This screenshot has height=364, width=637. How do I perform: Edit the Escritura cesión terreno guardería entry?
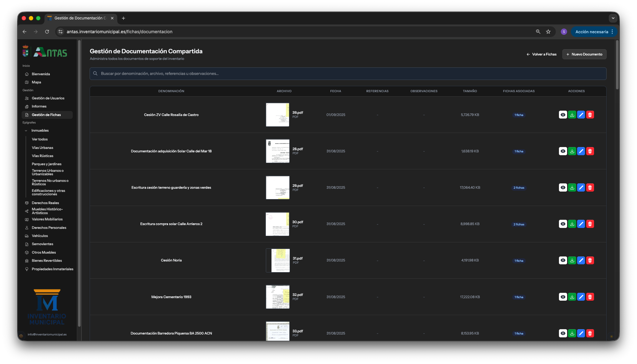pos(581,187)
